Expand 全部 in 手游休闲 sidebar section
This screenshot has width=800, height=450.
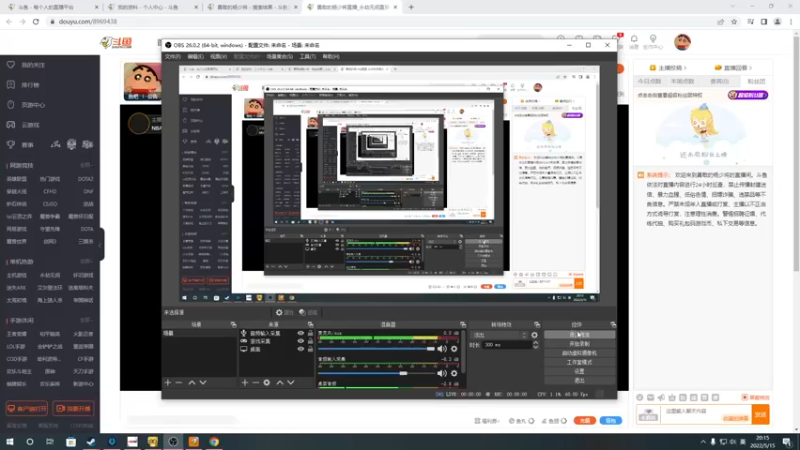[86, 320]
